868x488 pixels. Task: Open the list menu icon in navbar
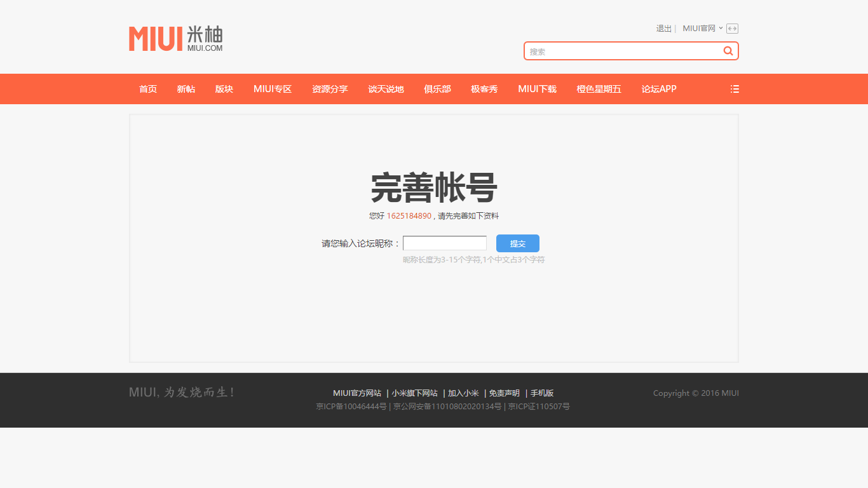735,89
